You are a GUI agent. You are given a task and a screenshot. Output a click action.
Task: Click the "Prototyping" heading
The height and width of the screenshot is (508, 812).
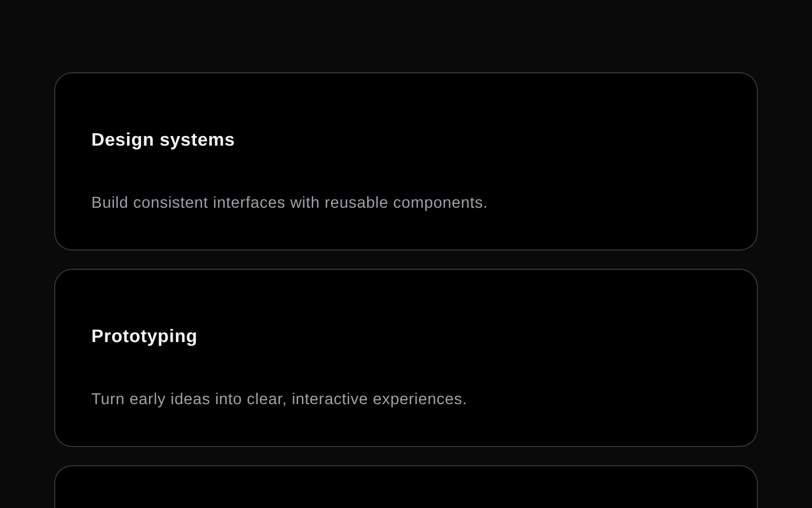tap(144, 336)
